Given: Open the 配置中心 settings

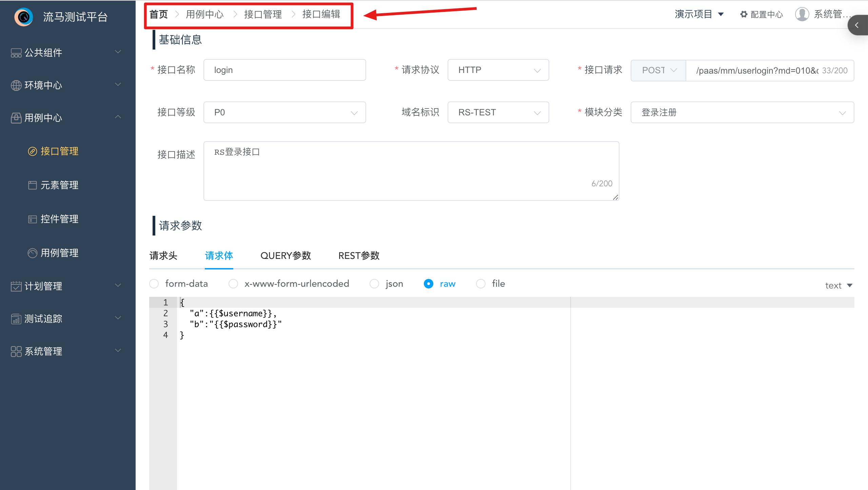Looking at the screenshot, I should [x=761, y=14].
